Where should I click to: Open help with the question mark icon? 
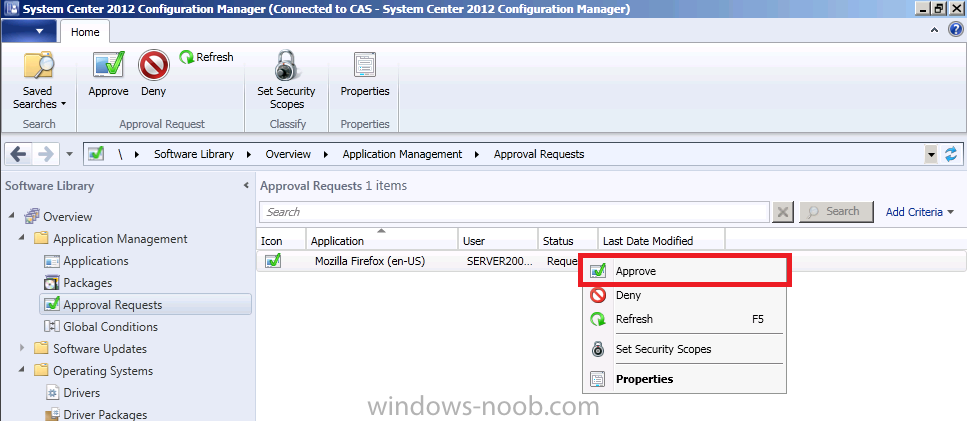pos(953,30)
